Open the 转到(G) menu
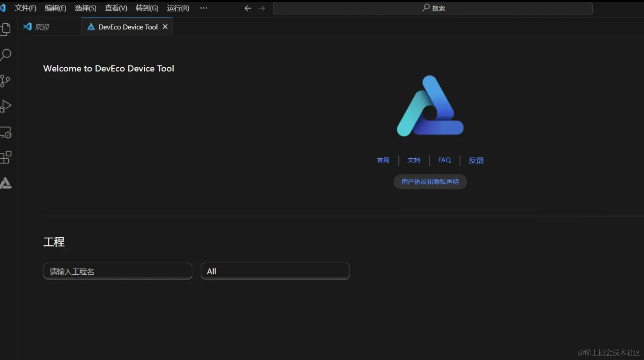 (147, 8)
